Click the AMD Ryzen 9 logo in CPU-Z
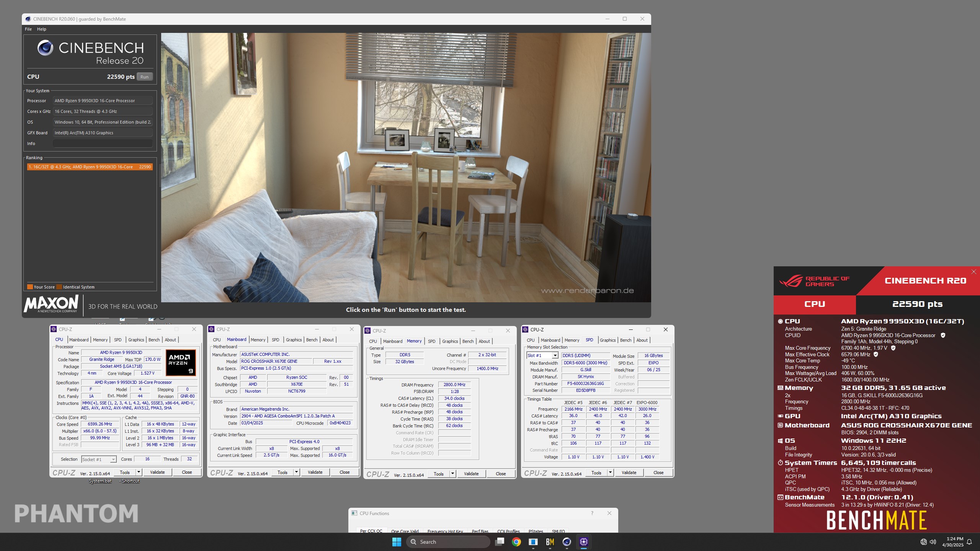 181,362
